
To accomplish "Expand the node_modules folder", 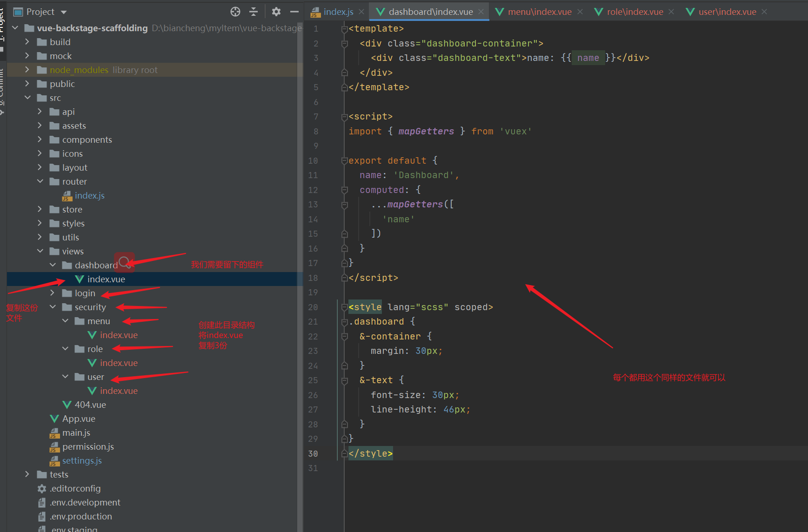I will 27,70.
